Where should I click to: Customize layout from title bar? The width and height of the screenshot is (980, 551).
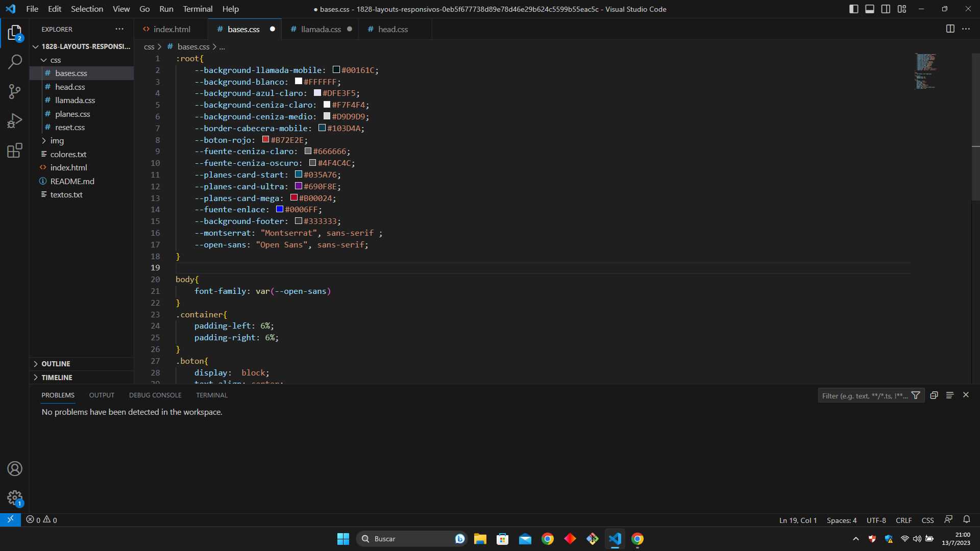click(902, 9)
